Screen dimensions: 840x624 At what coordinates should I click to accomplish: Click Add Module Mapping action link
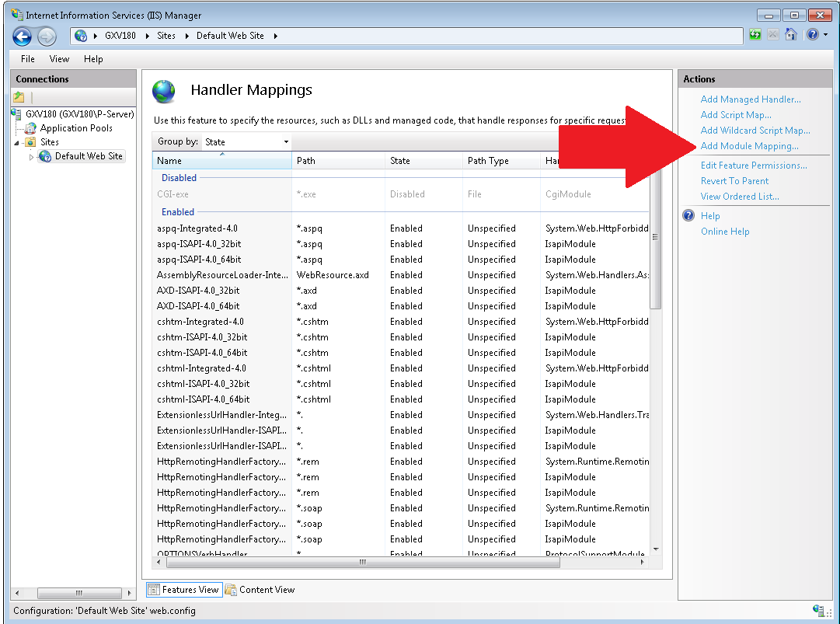coord(749,146)
